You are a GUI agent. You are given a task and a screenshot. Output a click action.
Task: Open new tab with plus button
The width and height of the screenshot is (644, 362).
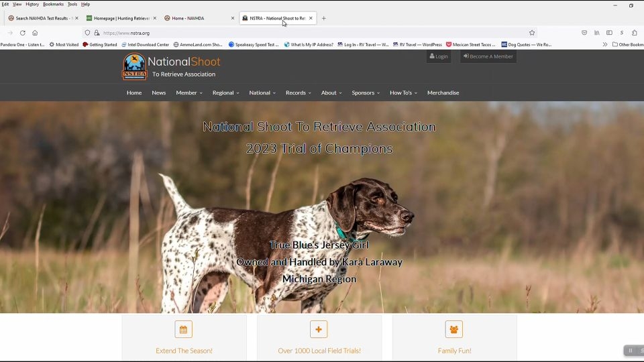point(323,18)
